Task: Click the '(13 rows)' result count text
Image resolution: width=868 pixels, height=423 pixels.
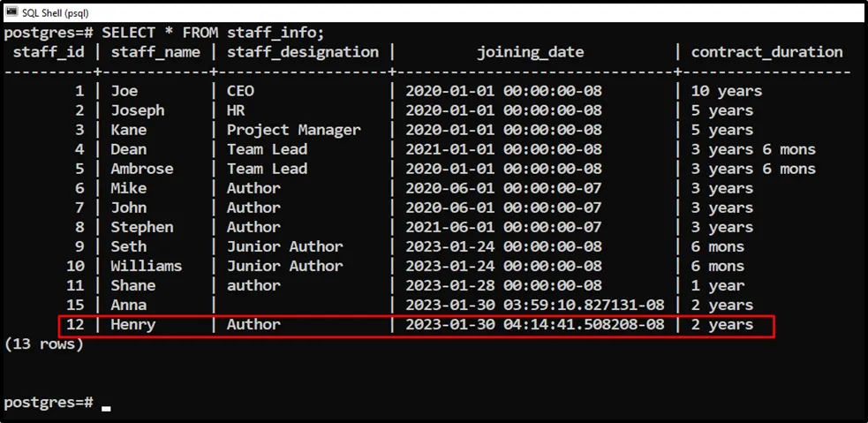Action: coord(43,344)
